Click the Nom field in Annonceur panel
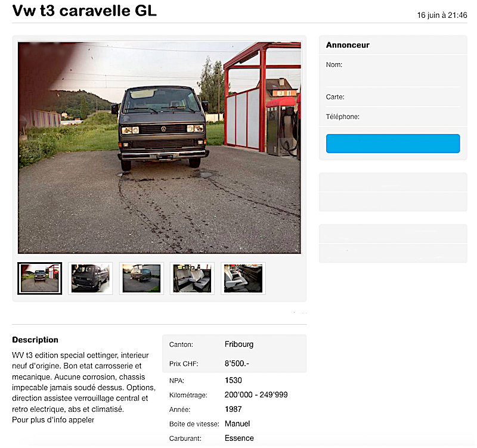This screenshot has width=477, height=448. [393, 71]
